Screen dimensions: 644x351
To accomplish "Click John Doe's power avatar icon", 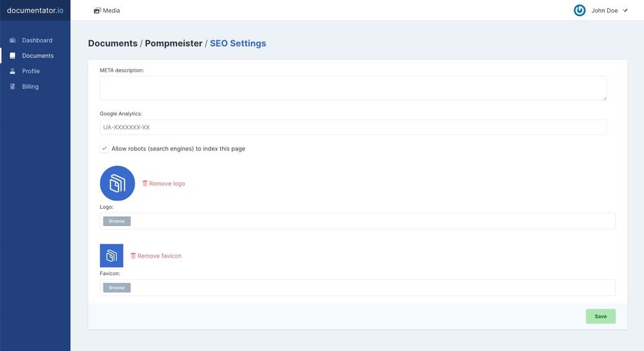I will pyautogui.click(x=580, y=10).
